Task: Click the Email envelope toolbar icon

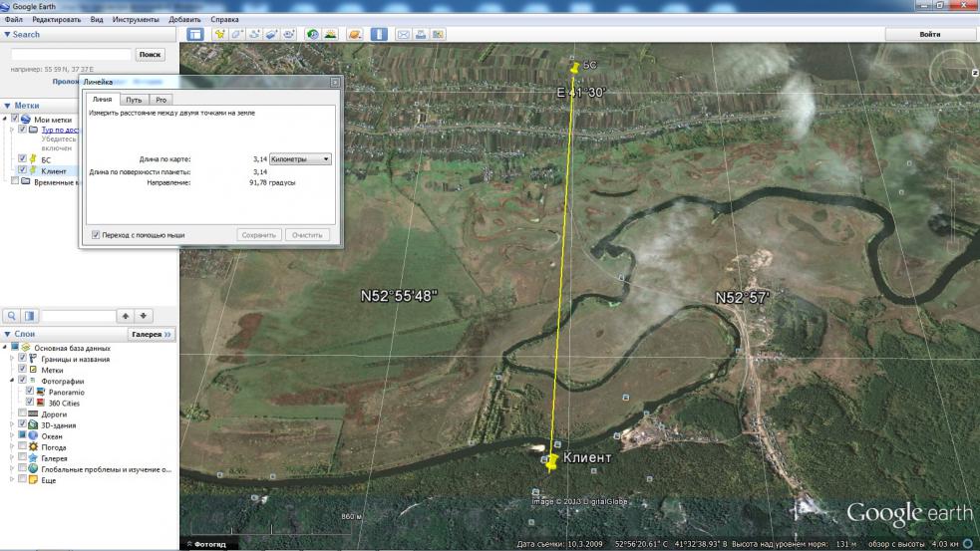Action: coord(404,34)
